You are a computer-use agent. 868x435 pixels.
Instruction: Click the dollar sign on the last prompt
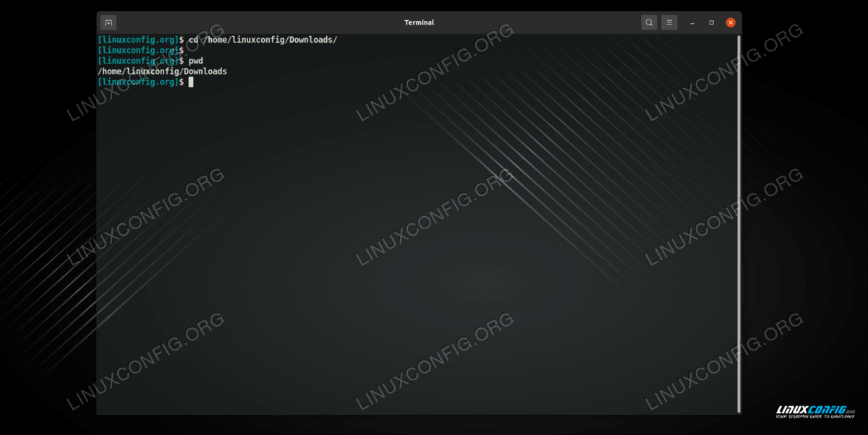181,82
